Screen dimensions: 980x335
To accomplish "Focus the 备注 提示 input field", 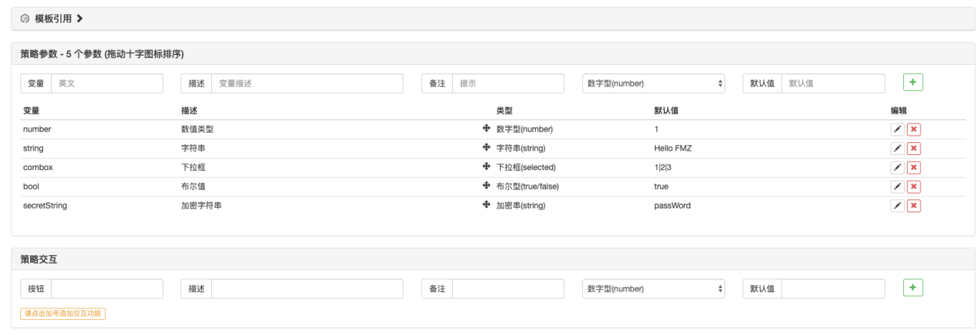I will 508,84.
